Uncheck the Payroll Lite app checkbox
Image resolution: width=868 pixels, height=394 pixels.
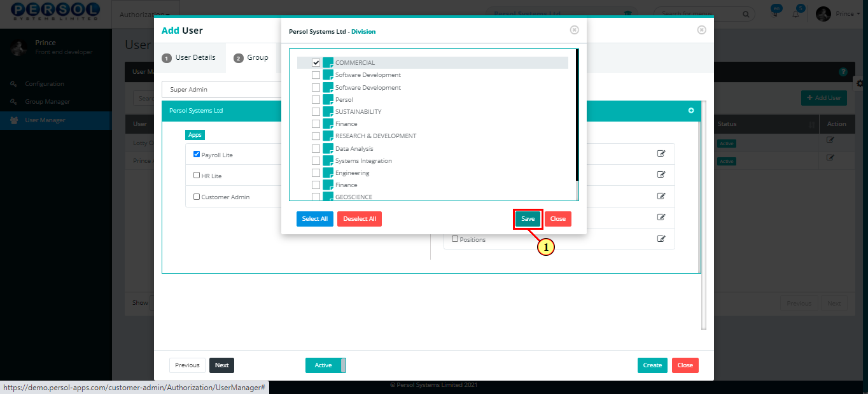(x=197, y=154)
